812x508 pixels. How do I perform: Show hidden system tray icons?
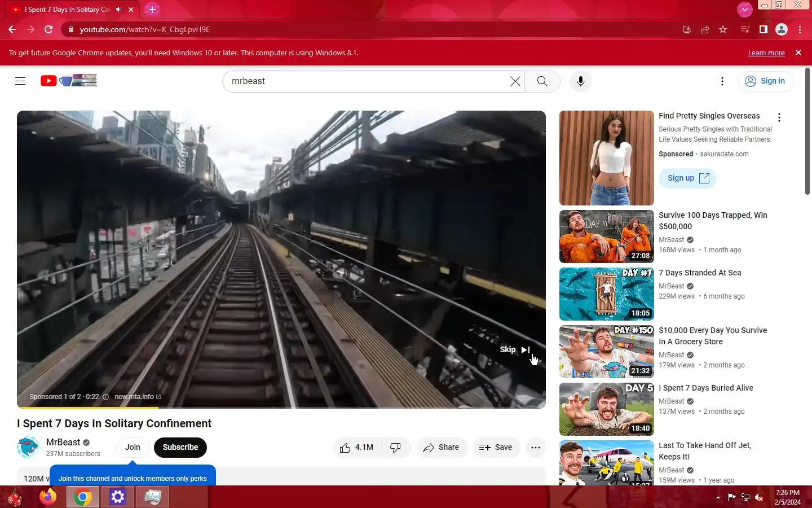718,497
